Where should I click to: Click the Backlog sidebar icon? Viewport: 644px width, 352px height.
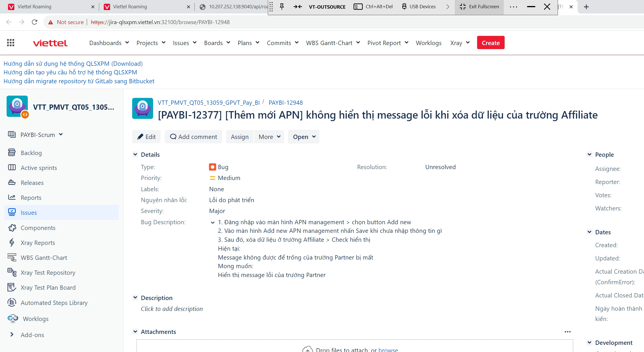coord(12,152)
